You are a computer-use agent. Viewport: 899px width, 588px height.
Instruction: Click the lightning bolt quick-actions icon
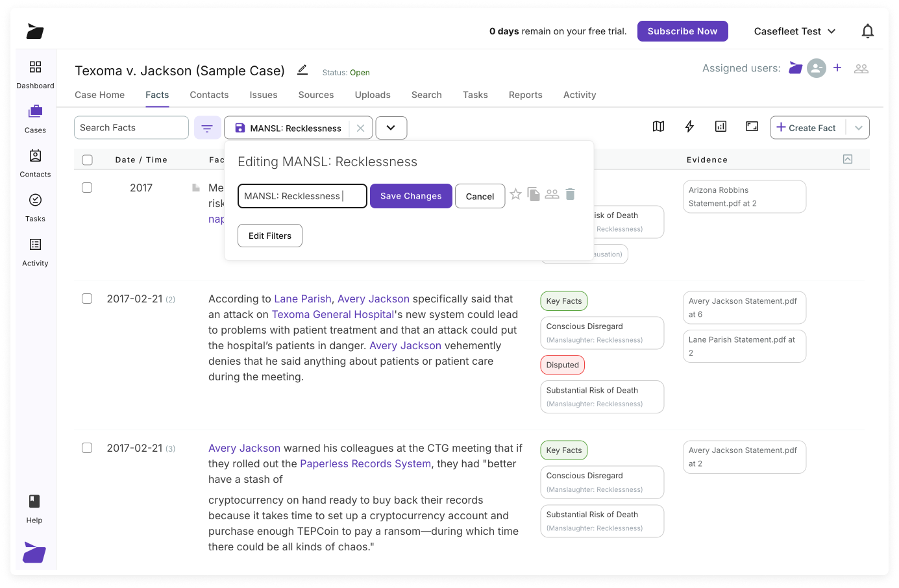click(x=689, y=127)
